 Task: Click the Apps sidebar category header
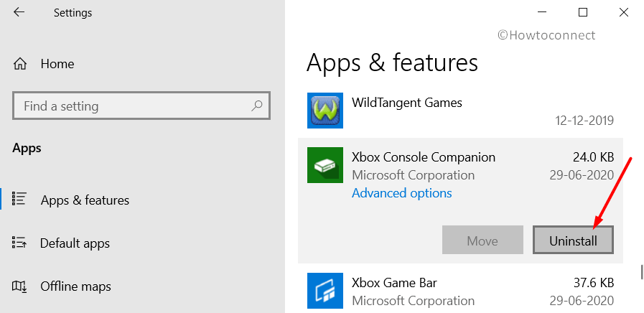point(27,148)
